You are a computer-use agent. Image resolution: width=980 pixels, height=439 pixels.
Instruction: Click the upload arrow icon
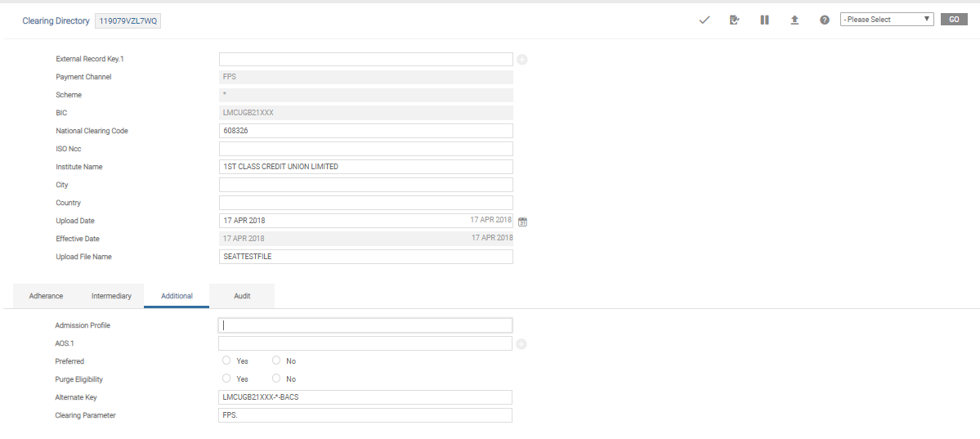pos(794,20)
